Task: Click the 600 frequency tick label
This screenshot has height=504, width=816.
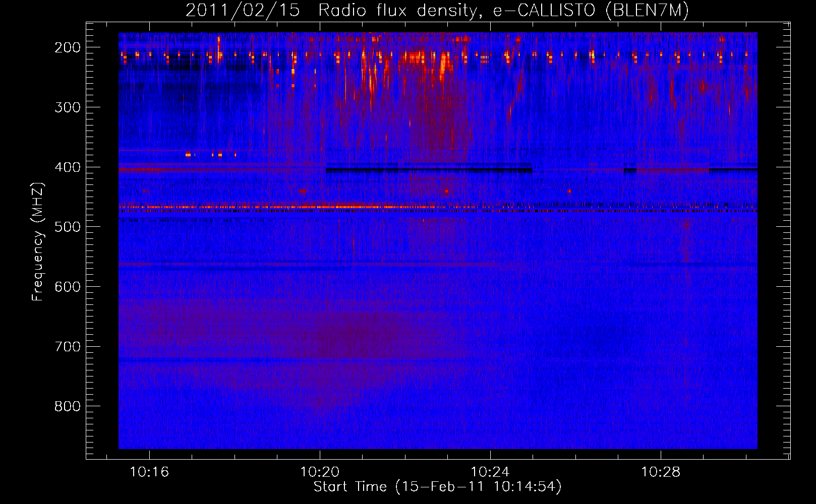Action: pos(68,287)
